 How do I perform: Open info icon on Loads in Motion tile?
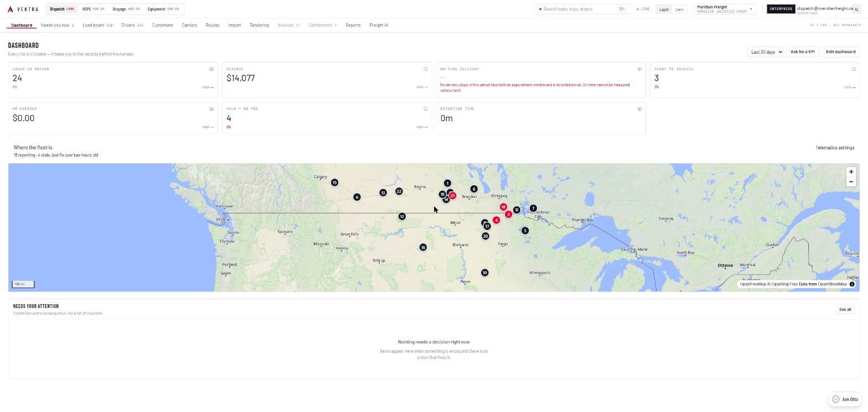click(x=211, y=69)
